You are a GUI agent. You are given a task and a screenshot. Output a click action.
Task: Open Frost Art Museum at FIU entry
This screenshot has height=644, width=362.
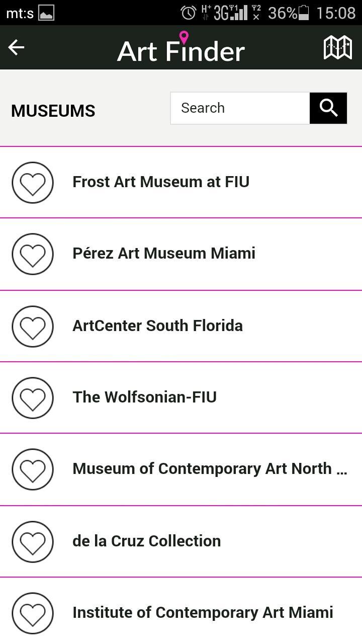[x=181, y=182]
